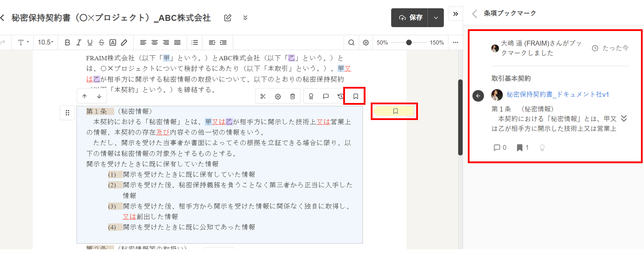Open the more options menu in the toolbar
This screenshot has height=254, width=644.
455,42
